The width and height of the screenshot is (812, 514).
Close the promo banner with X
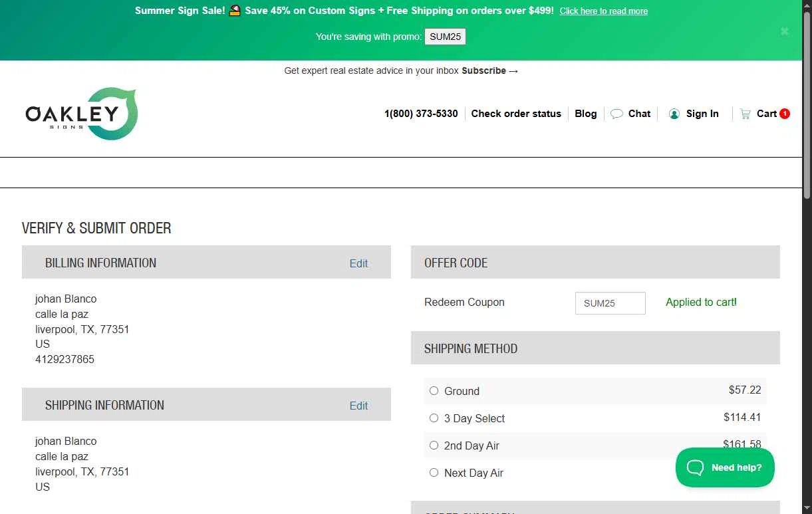tap(785, 31)
